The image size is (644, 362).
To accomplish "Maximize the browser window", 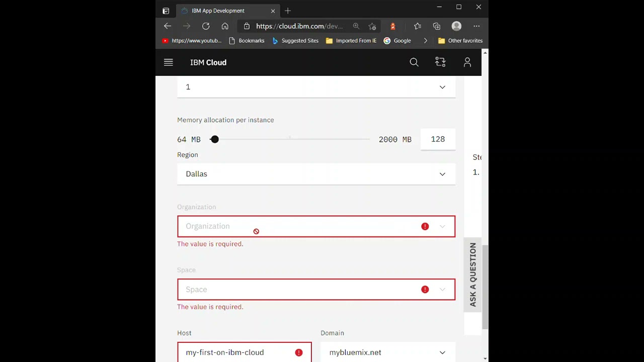I will [x=459, y=7].
